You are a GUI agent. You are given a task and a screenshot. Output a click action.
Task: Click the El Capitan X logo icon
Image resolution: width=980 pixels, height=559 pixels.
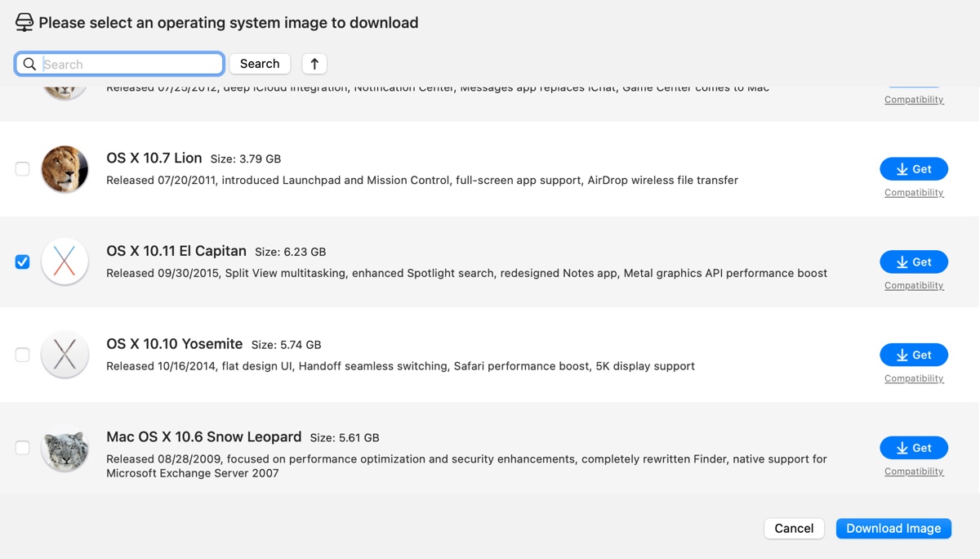point(65,262)
